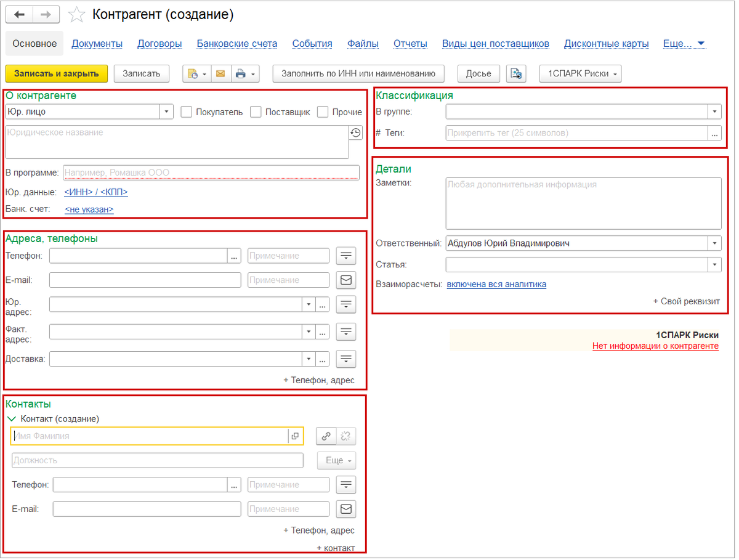Open the 1СПАРК Риски dropdown button
Screen dimensions: 739x560
click(x=581, y=73)
